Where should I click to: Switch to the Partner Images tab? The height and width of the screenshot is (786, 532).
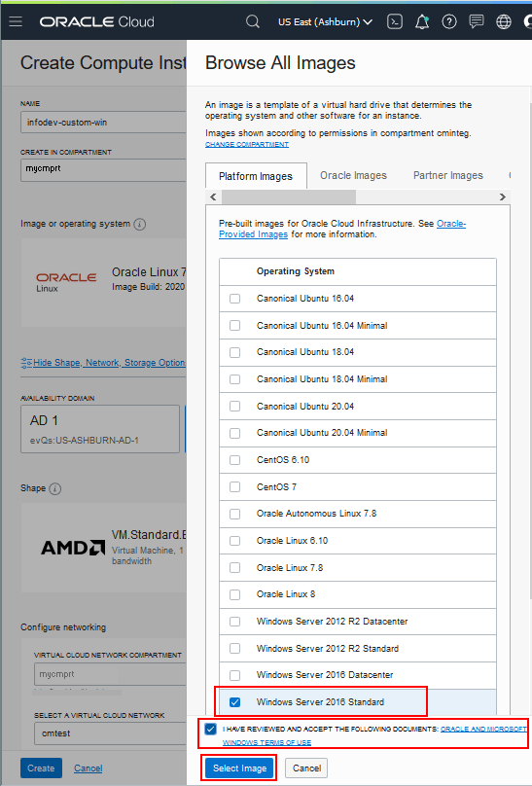coord(447,175)
